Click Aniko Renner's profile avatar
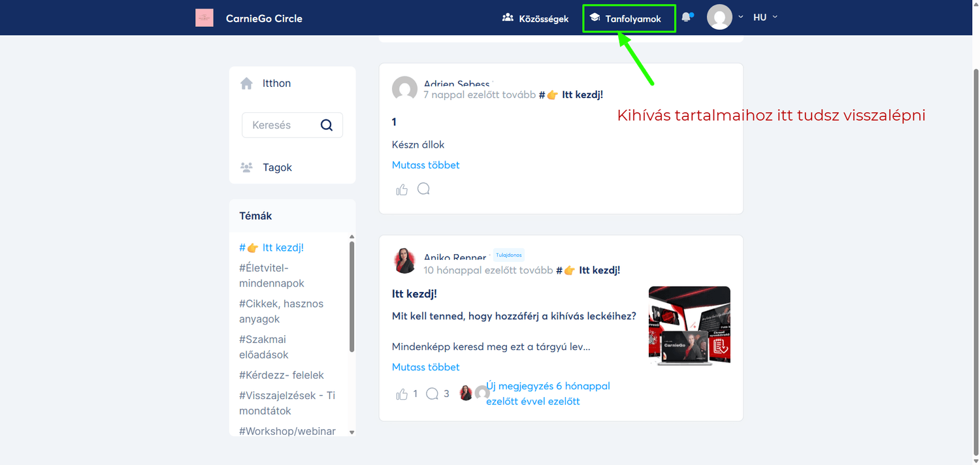Screen dimensions: 980x465 click(405, 261)
